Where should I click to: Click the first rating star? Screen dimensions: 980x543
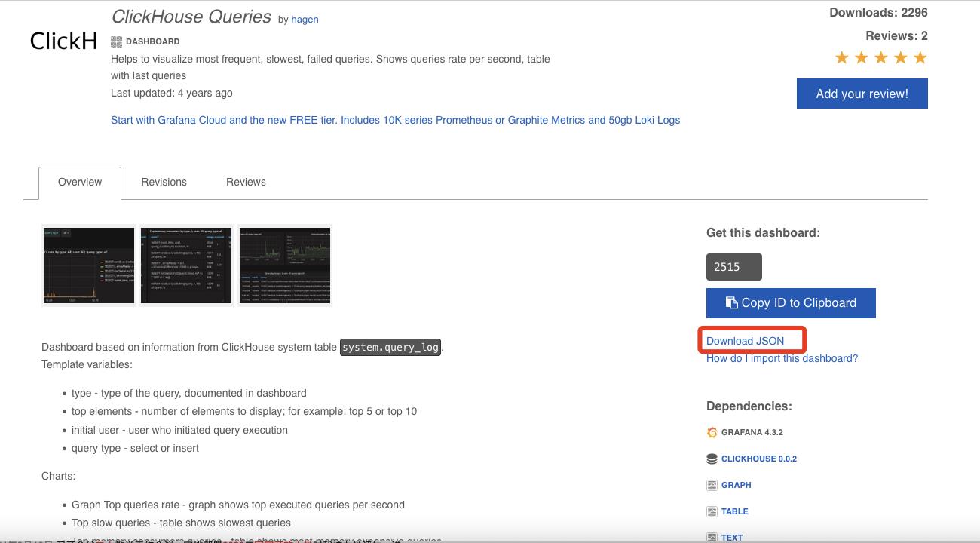tap(842, 58)
